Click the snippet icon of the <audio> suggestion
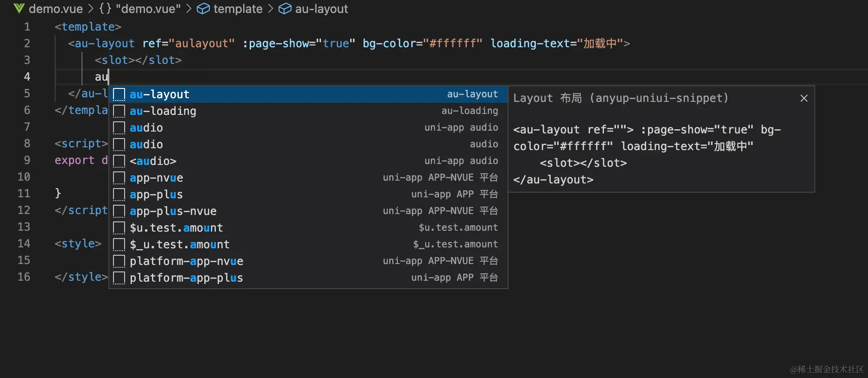Viewport: 868px width, 378px height. coord(119,161)
